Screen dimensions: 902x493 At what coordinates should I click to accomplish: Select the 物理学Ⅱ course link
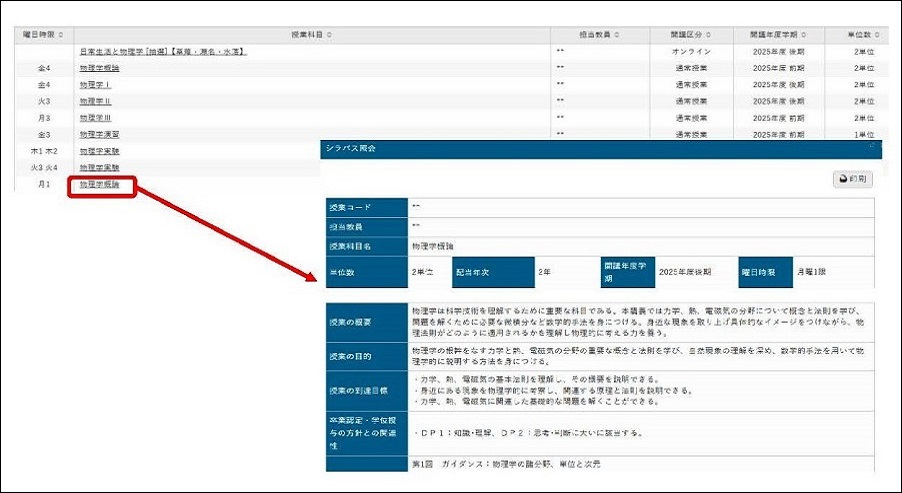pos(95,101)
